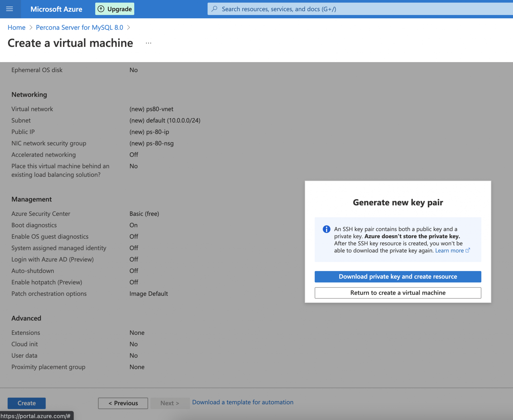Click the Upgrade badge in the top bar

(114, 9)
